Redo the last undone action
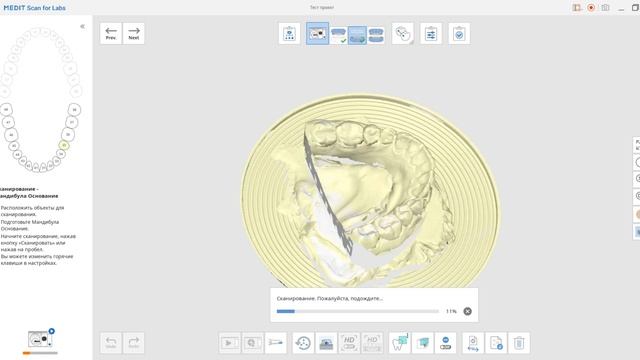The height and width of the screenshot is (360, 640). point(133,343)
